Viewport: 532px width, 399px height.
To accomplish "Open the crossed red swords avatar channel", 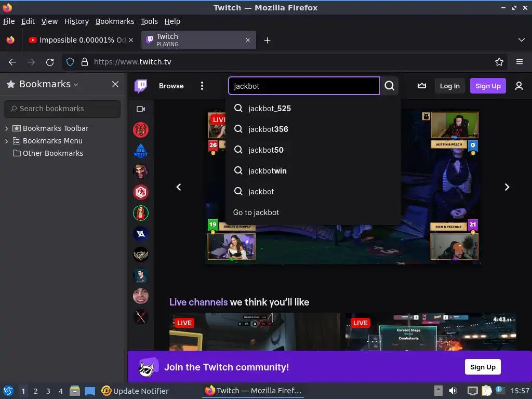I will pos(140,317).
